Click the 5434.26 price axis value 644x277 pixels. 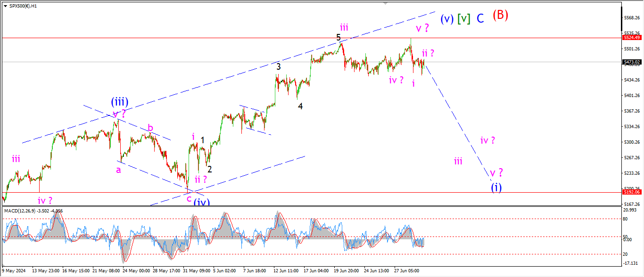click(631, 80)
